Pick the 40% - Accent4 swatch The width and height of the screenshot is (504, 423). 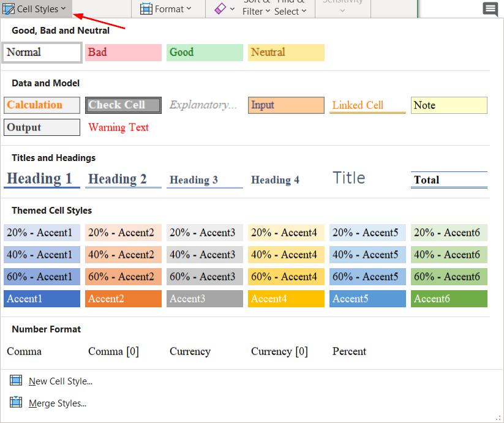click(x=286, y=255)
